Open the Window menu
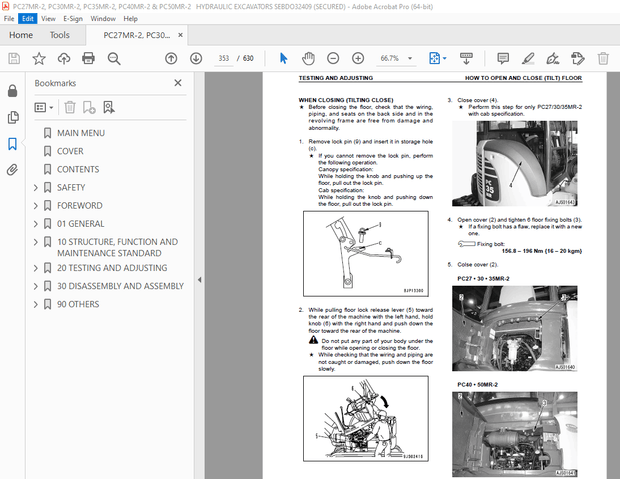Viewport: 620px width, 479px height. (103, 19)
